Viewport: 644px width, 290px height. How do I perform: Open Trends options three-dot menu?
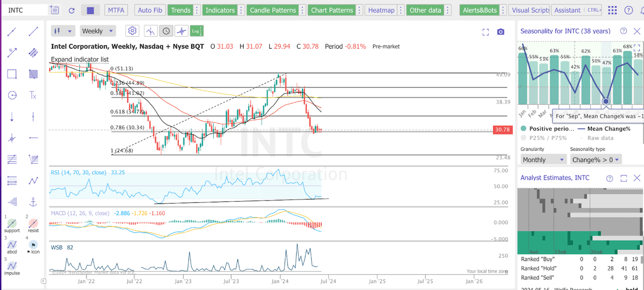coord(197,10)
